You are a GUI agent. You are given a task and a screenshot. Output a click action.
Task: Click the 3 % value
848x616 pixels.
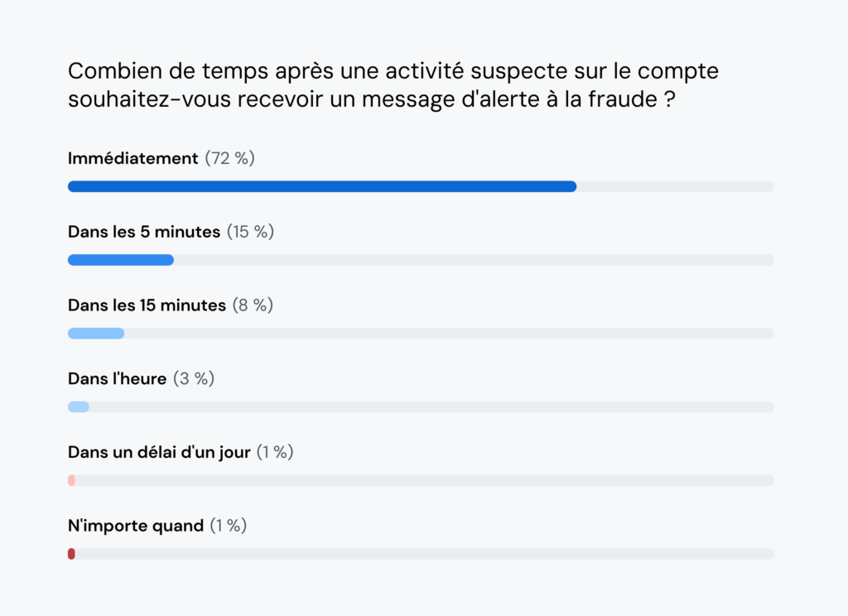click(x=194, y=378)
